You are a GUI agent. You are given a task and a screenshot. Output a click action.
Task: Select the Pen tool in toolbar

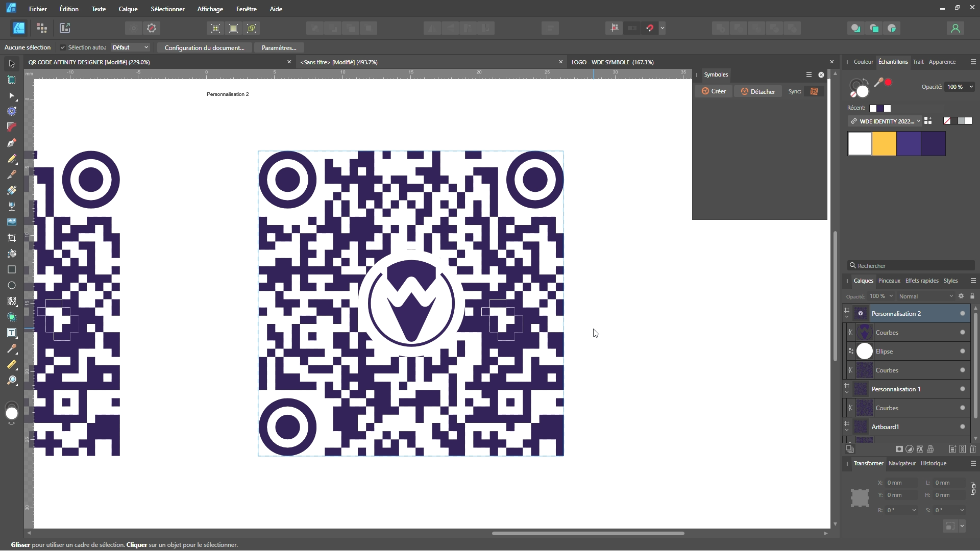[x=11, y=143]
